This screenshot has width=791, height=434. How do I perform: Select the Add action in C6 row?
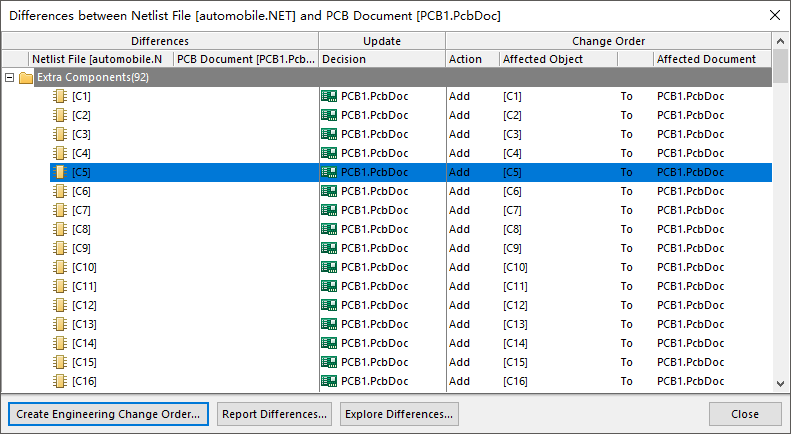tap(460, 191)
